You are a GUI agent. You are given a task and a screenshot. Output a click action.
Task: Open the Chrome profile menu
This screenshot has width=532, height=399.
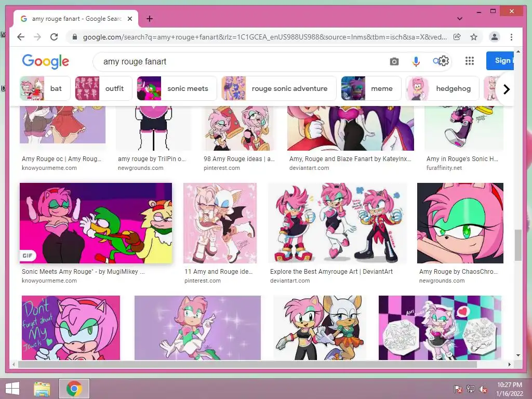click(495, 37)
